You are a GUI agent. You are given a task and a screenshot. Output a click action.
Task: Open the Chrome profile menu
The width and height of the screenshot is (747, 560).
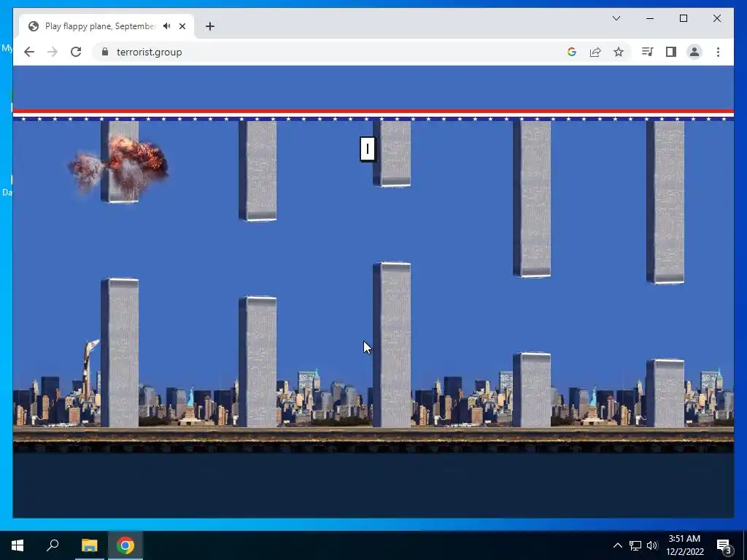tap(694, 52)
